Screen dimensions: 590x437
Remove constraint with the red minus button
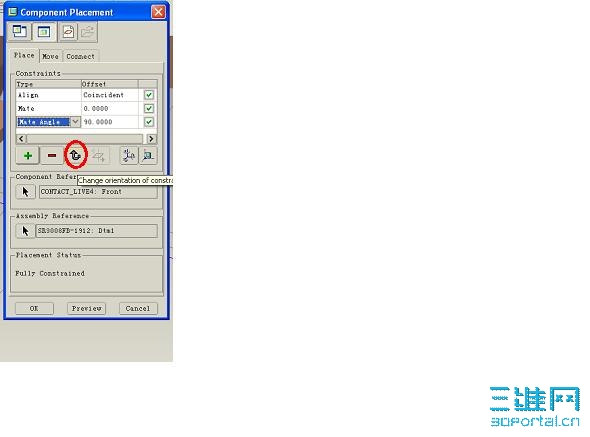[x=52, y=155]
